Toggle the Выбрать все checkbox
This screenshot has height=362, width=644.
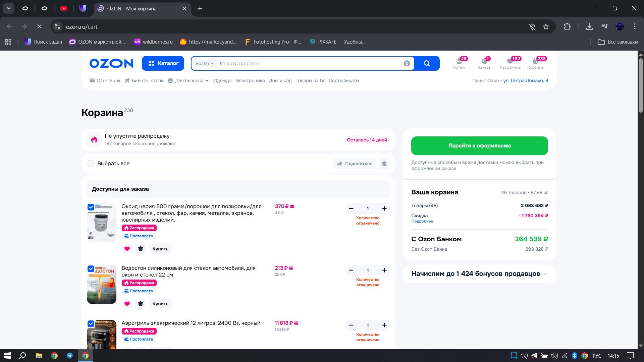coord(91,164)
